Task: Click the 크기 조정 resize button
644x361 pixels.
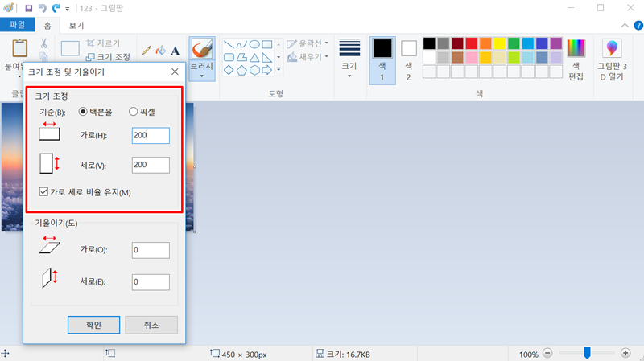Action: coord(109,56)
